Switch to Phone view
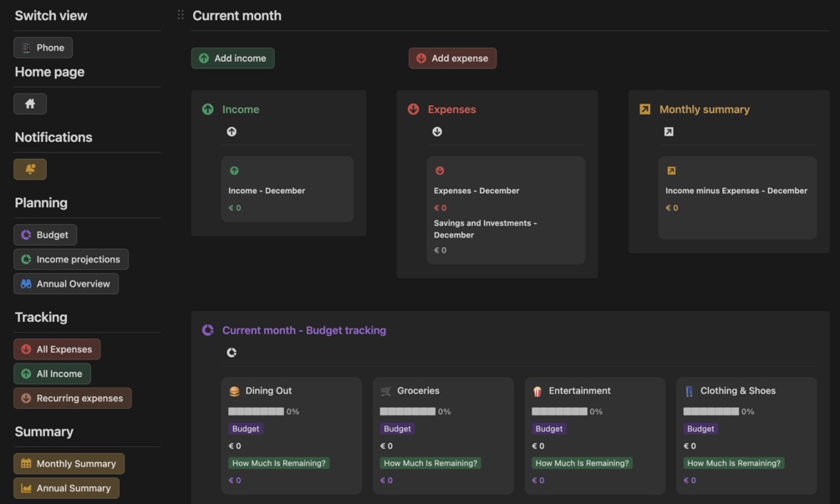This screenshot has height=504, width=840. (x=43, y=48)
